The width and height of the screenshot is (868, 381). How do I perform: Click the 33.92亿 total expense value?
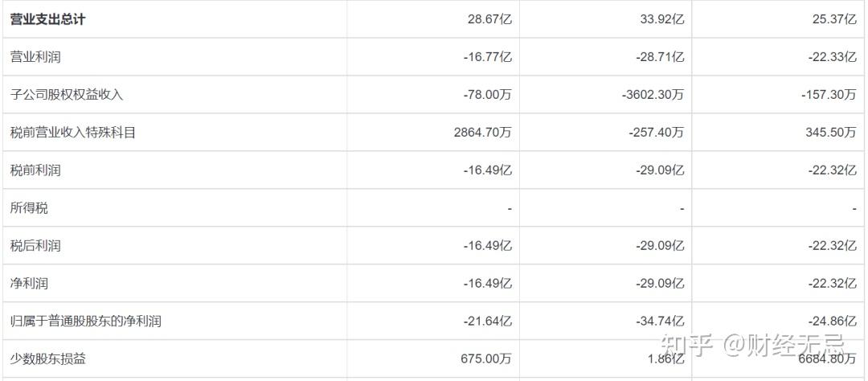point(662,19)
